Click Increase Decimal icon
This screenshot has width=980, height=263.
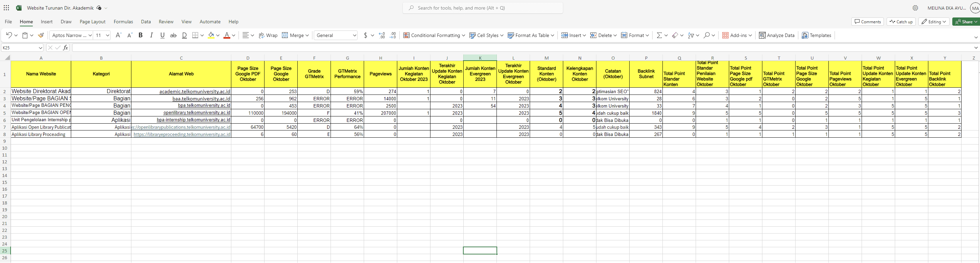393,35
